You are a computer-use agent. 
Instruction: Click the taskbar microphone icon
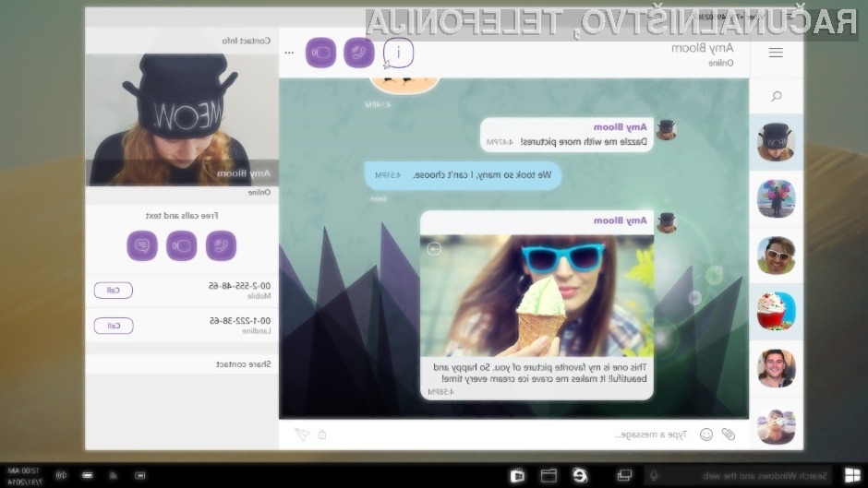tap(654, 475)
